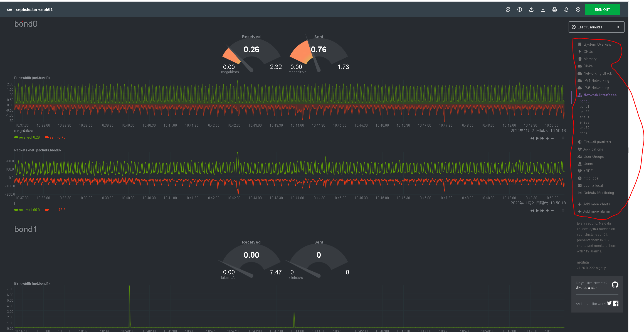This screenshot has height=332, width=644.
Task: Toggle sent legend under the bandwidth chart
Action: [55, 137]
